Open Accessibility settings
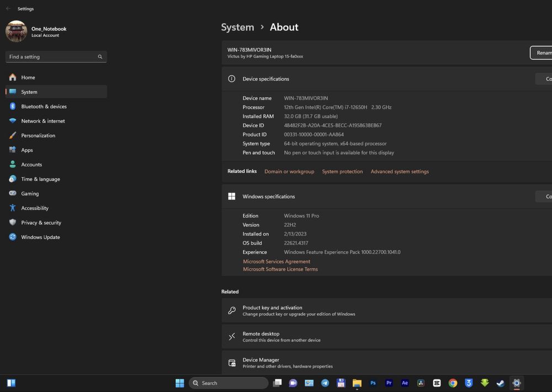Image resolution: width=552 pixels, height=392 pixels. (56, 208)
